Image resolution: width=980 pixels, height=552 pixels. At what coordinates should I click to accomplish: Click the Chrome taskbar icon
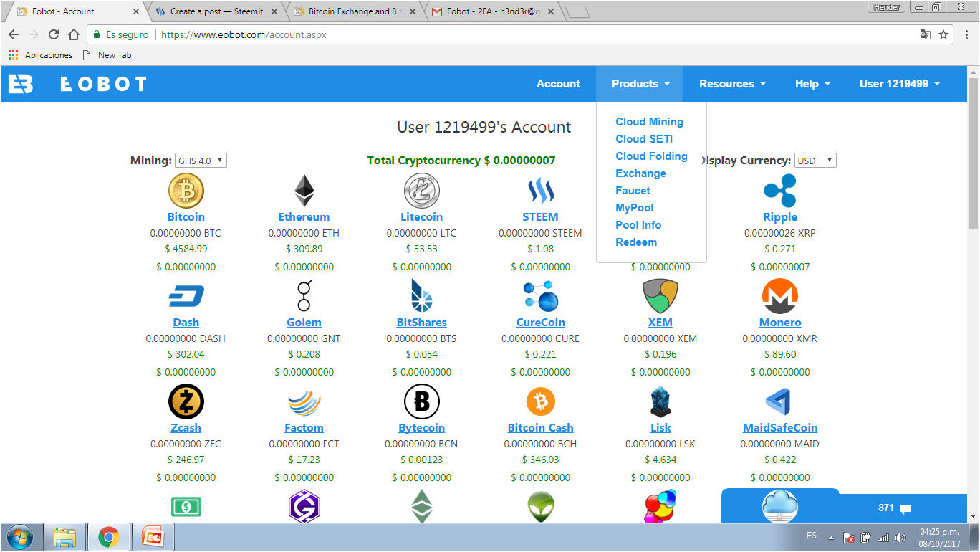tap(109, 537)
